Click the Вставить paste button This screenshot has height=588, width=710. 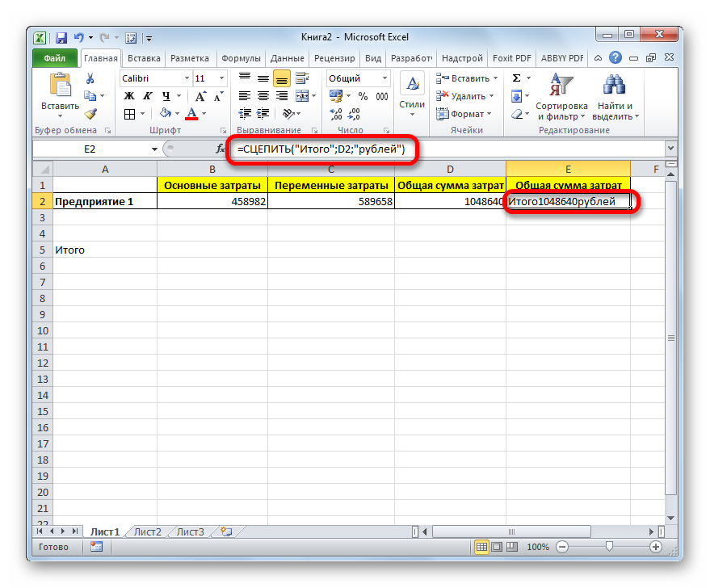click(61, 94)
